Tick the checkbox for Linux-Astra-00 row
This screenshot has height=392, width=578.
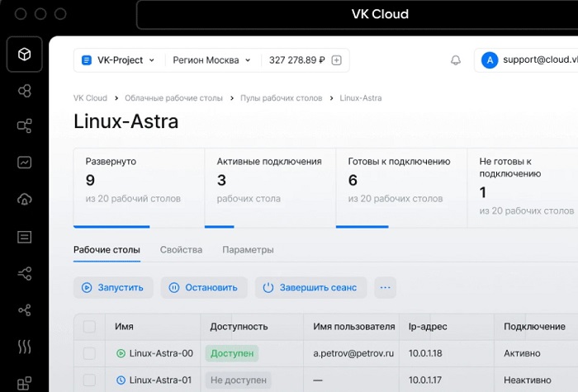tap(89, 353)
